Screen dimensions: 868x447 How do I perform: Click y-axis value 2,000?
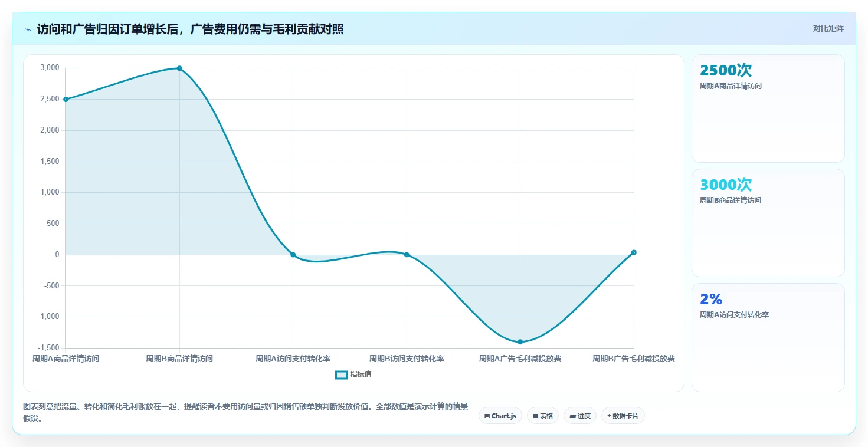(x=50, y=130)
